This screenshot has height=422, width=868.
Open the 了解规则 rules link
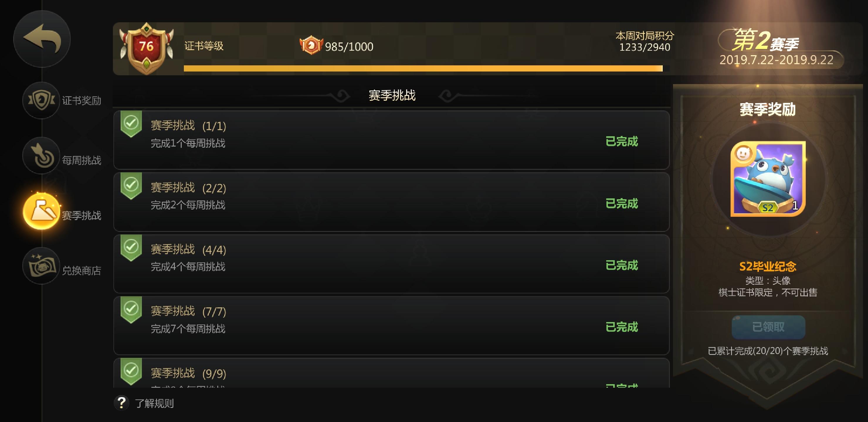[154, 403]
